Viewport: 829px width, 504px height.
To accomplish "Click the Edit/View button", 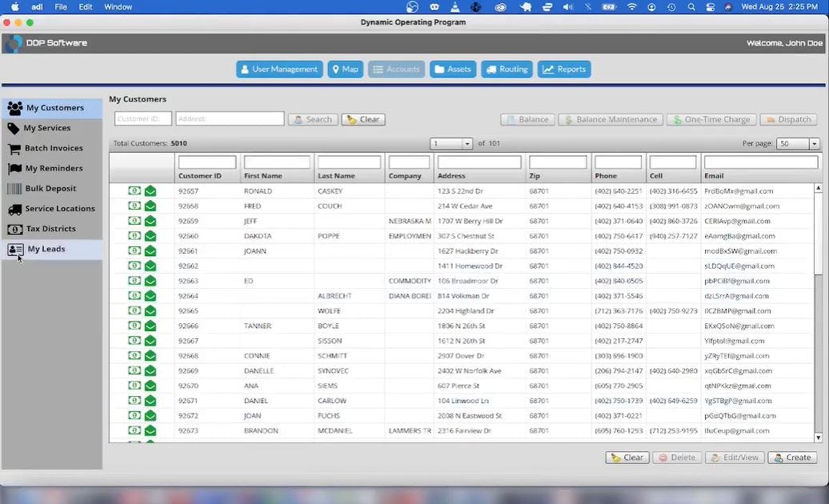I will coord(734,458).
